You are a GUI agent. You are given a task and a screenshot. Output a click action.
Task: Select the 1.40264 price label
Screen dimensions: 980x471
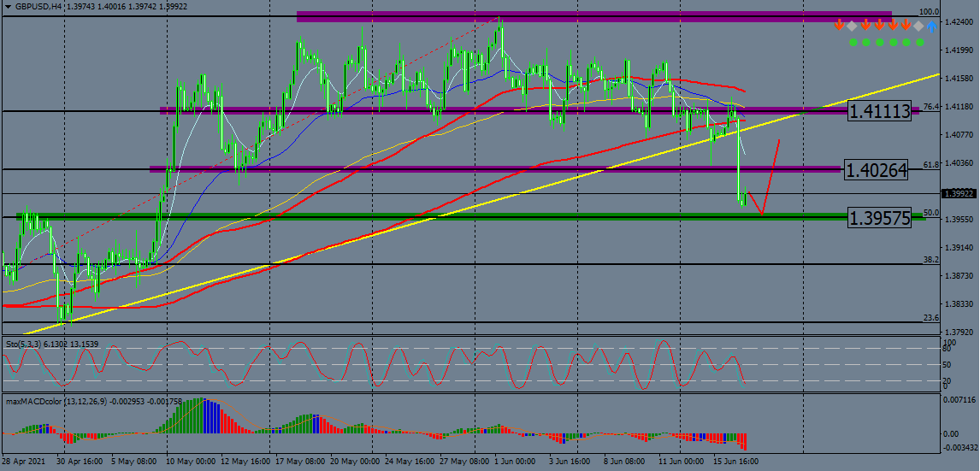click(876, 169)
